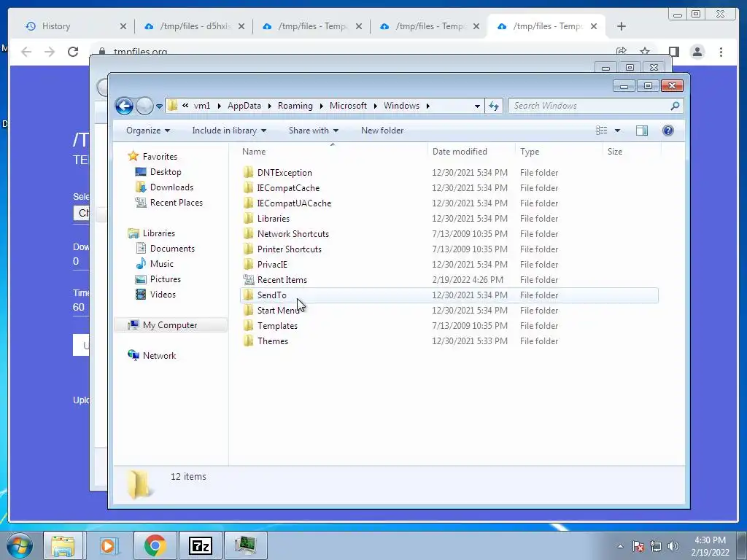Select My Computer in navigation pane
This screenshot has width=747, height=560.
[x=169, y=325]
